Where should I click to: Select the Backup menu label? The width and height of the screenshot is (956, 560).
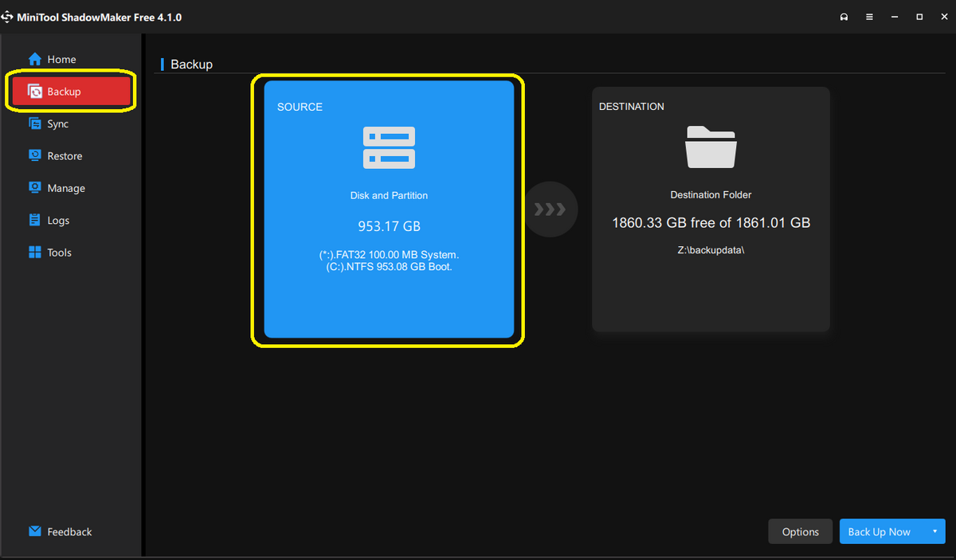(x=64, y=92)
